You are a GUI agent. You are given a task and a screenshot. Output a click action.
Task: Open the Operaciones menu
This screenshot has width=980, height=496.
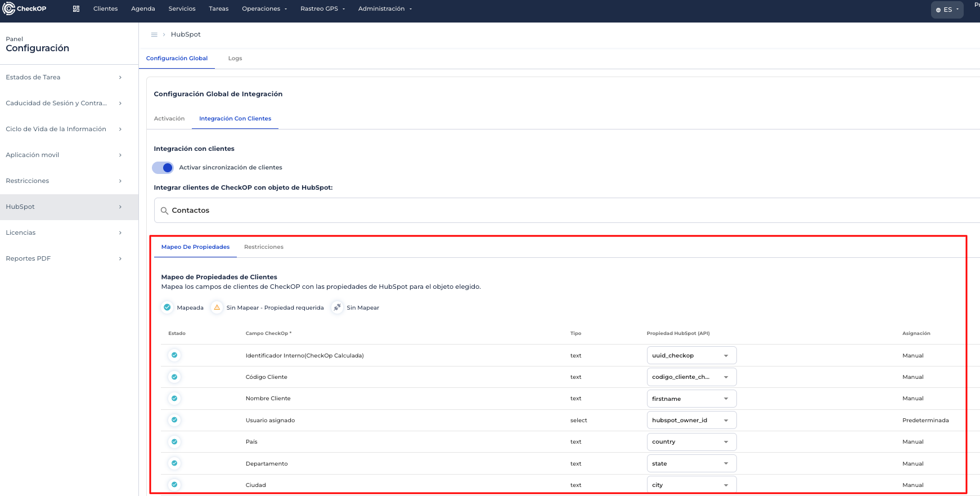(264, 9)
